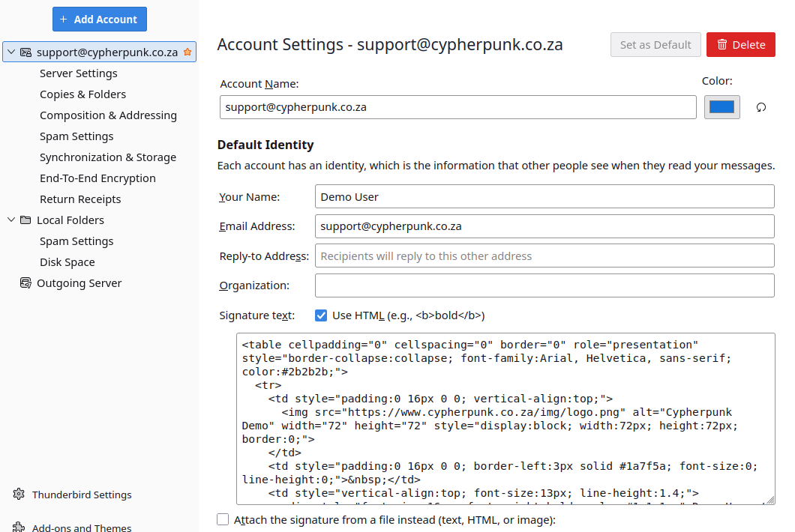Image resolution: width=795 pixels, height=532 pixels.
Task: Click the Color label
Action: 717,81
